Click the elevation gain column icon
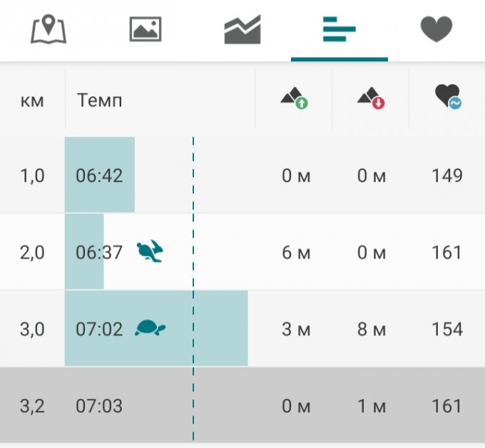This screenshot has height=448, width=485. coord(294,98)
